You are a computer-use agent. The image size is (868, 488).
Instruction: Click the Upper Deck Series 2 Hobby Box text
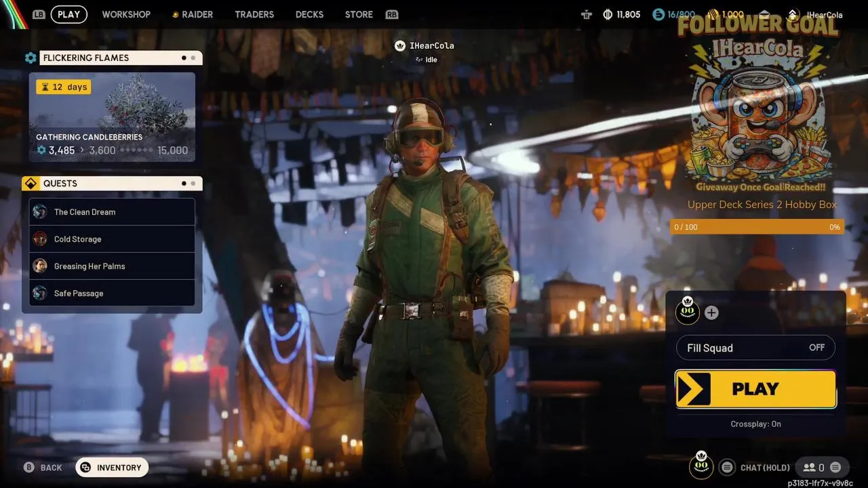point(762,205)
